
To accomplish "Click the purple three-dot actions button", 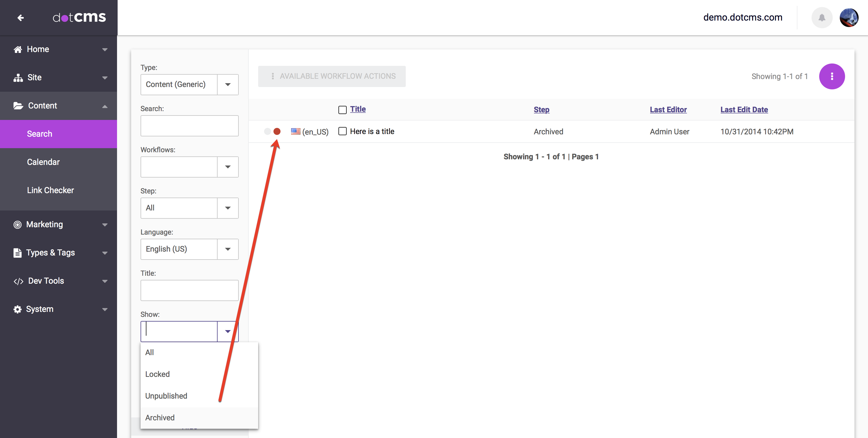I will [x=831, y=76].
